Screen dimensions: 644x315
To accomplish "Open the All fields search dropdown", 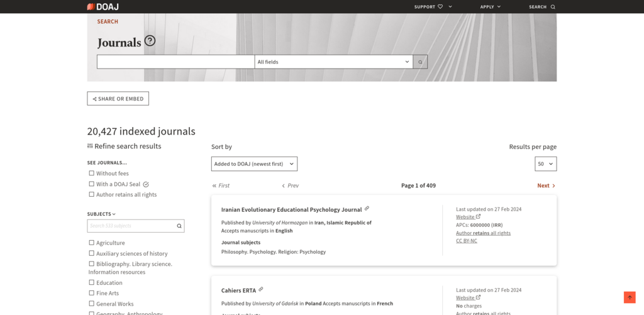I will click(x=333, y=62).
